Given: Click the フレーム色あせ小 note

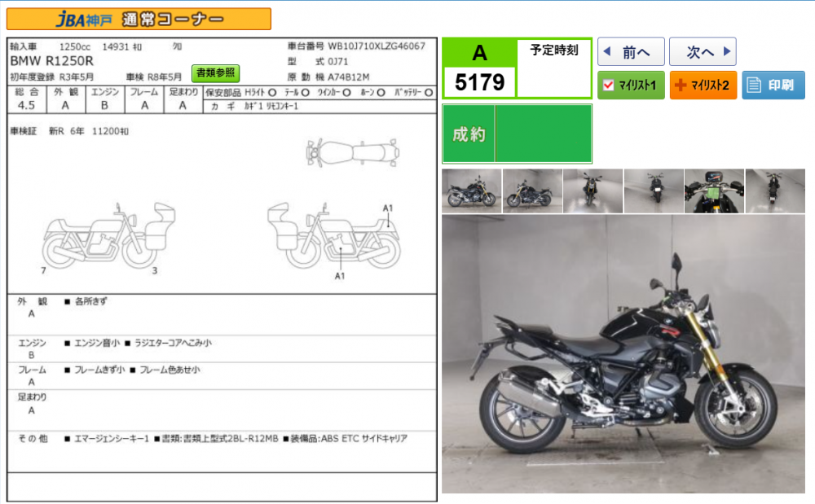Looking at the screenshot, I should pyautogui.click(x=170, y=370).
